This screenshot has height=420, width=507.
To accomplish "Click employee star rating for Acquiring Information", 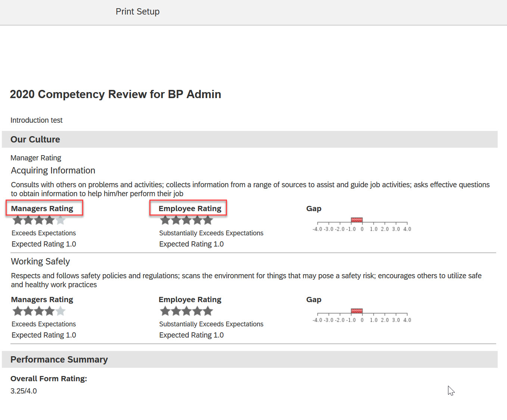I will pos(187,220).
